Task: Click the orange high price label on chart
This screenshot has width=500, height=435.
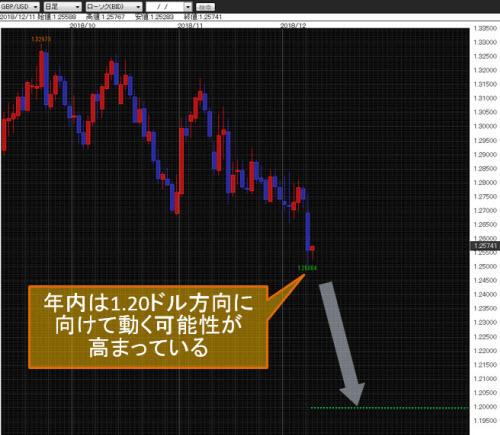Action: coord(41,39)
